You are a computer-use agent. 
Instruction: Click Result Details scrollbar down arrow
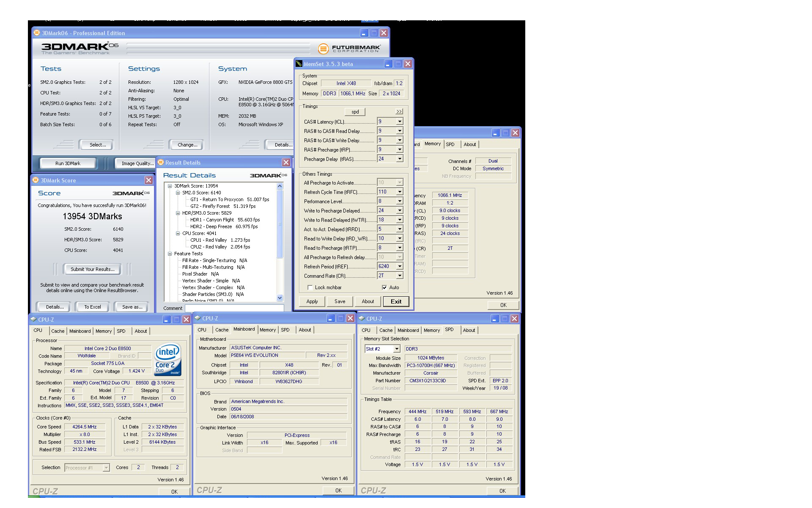tap(280, 298)
